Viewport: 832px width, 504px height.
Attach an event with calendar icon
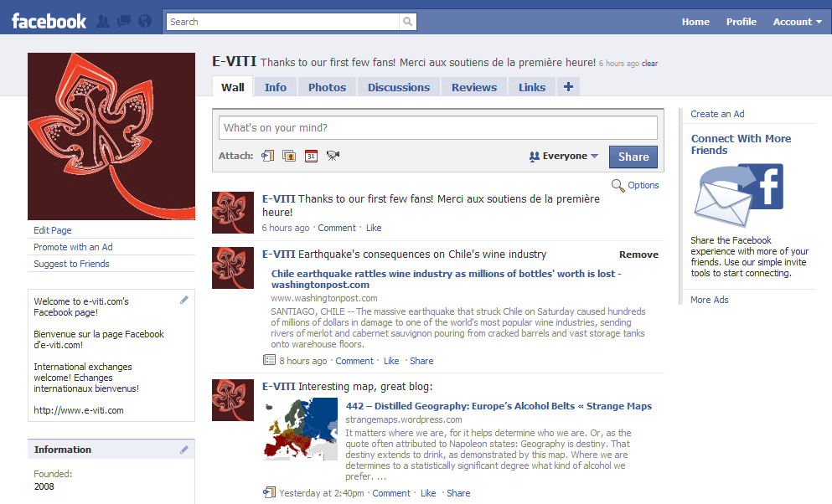[x=311, y=156]
